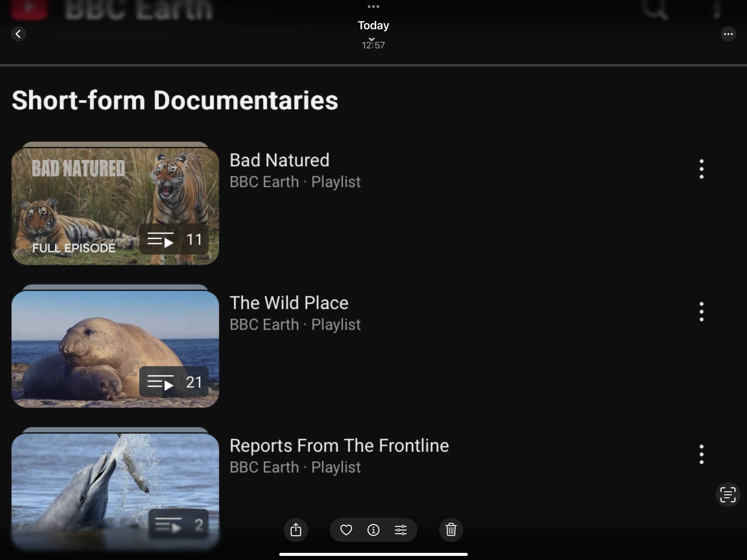Activate Live Text scan icon
The image size is (747, 560).
tap(728, 495)
